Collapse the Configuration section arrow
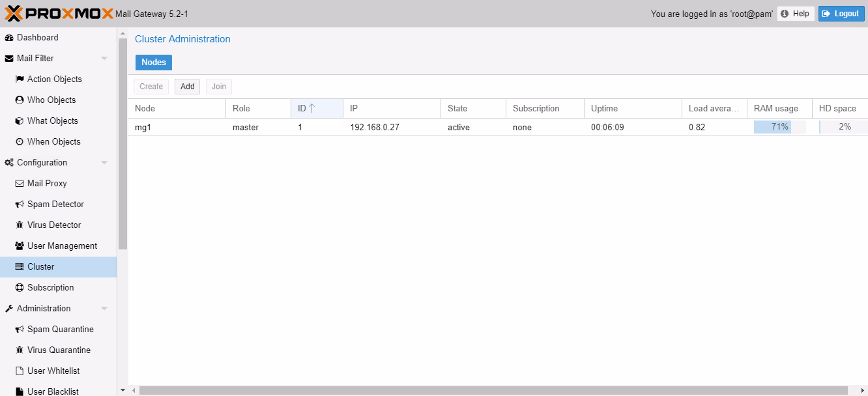 [104, 163]
